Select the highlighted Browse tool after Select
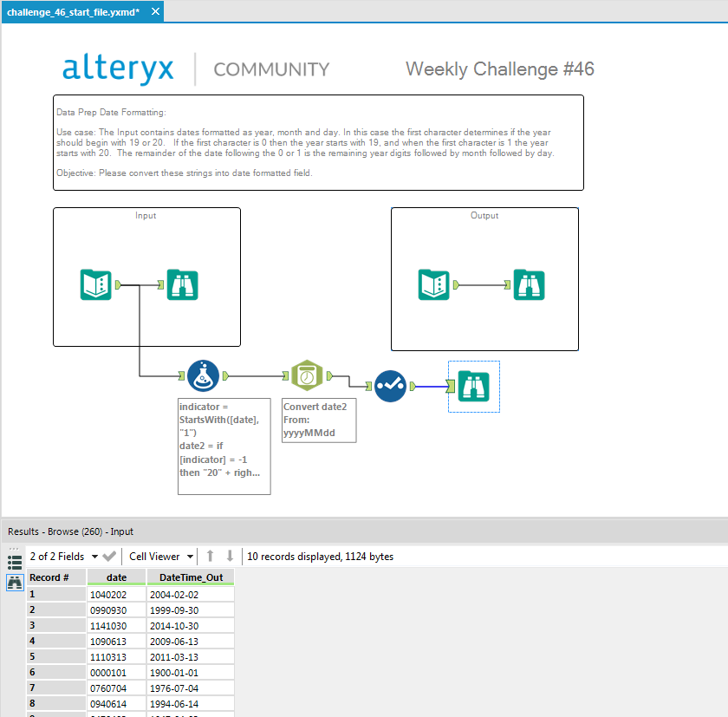The height and width of the screenshot is (717, 728). [x=474, y=387]
